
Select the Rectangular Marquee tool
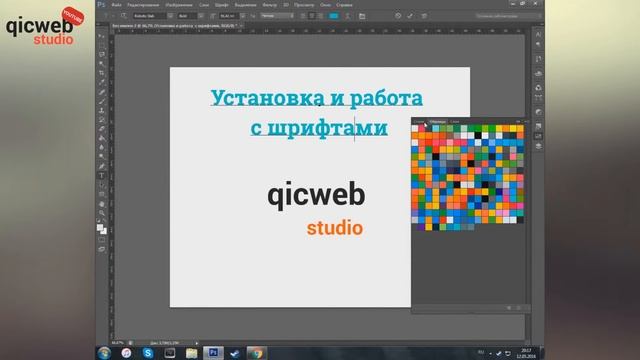102,45
